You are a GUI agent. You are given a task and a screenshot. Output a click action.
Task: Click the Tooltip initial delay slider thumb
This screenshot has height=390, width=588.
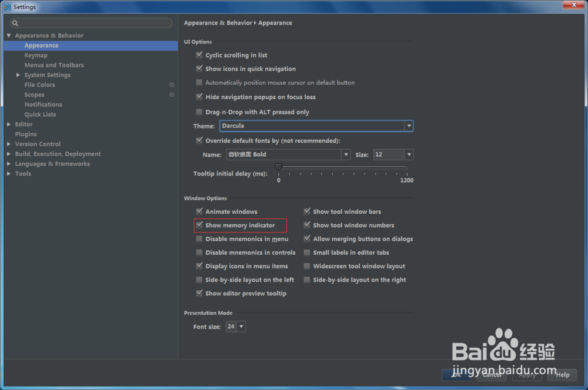(x=278, y=167)
